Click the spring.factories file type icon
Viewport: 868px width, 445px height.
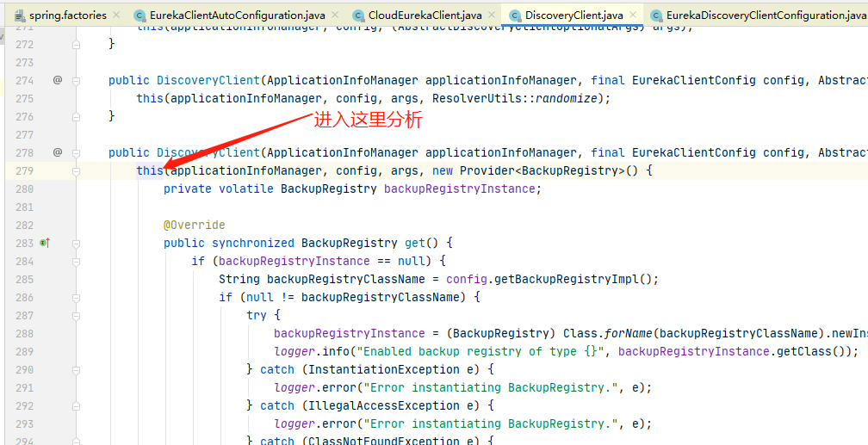[x=19, y=15]
